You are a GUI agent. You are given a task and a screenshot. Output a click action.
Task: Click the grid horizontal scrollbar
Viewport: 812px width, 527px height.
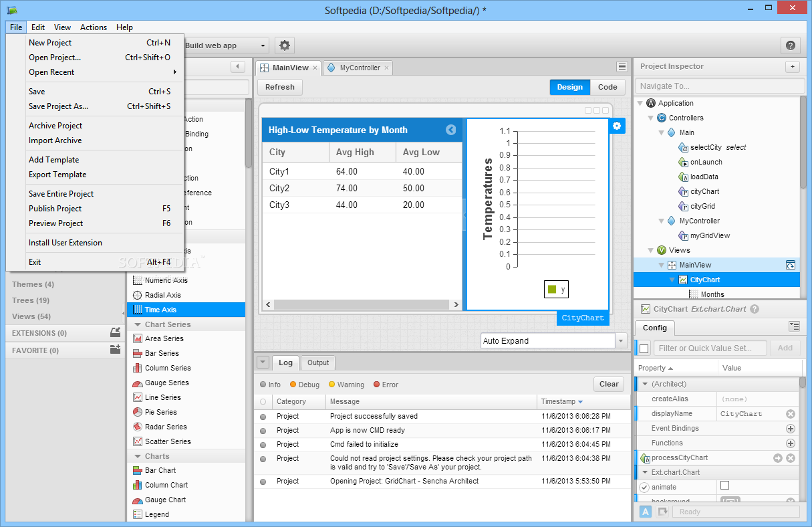click(x=361, y=305)
